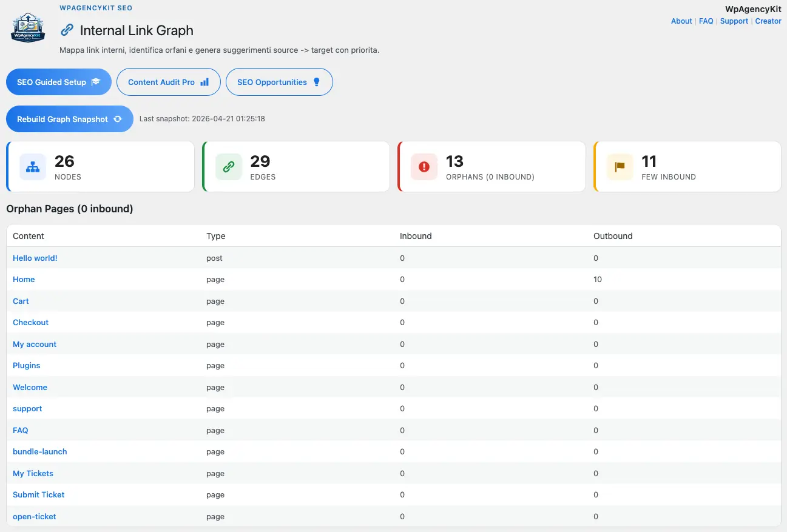Click the Home row outbound value 10
Image resolution: width=787 pixels, height=532 pixels.
[598, 280]
